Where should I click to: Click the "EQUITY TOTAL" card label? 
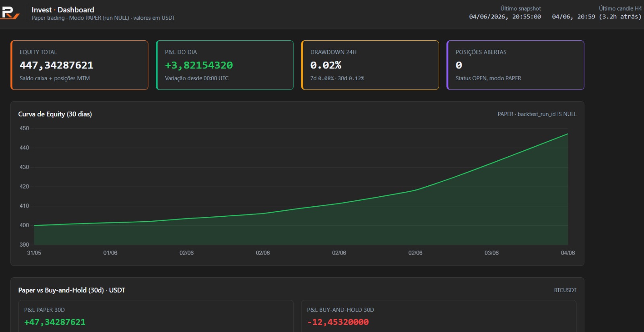(38, 52)
